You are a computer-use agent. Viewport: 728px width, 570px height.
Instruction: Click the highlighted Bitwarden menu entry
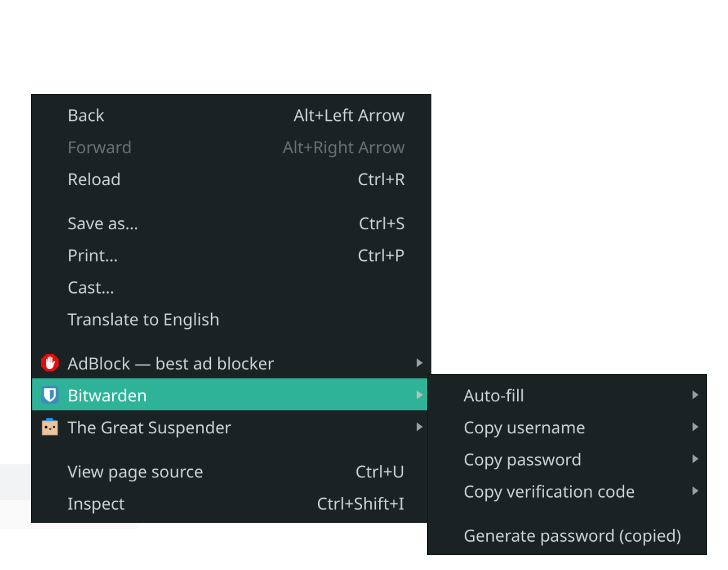tap(229, 395)
